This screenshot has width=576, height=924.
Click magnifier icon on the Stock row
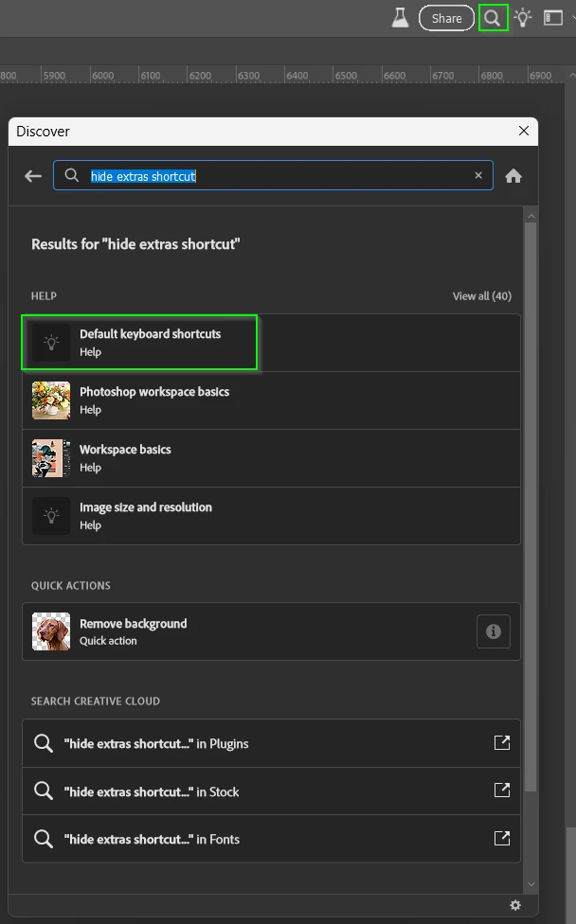(x=43, y=791)
